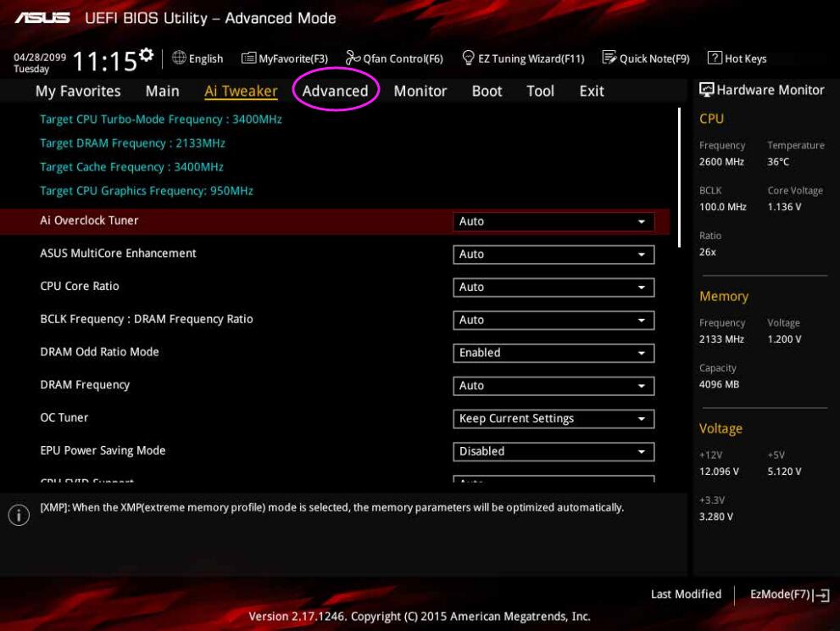Screen dimensions: 840x631
Task: Open time settings gear icon
Action: [x=147, y=54]
